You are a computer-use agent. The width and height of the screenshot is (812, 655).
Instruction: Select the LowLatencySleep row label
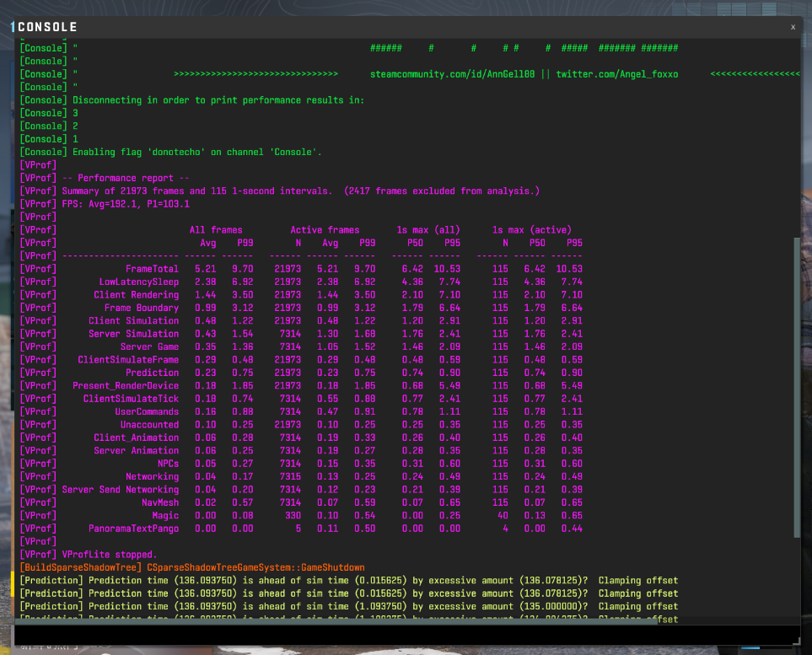pyautogui.click(x=138, y=282)
